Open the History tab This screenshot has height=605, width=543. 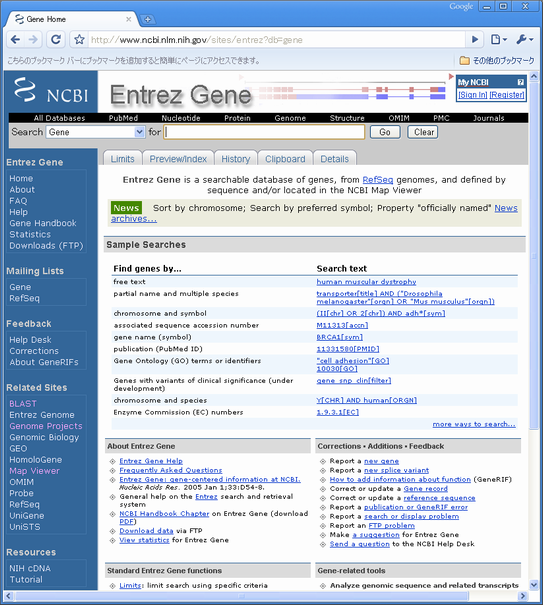pyautogui.click(x=235, y=159)
